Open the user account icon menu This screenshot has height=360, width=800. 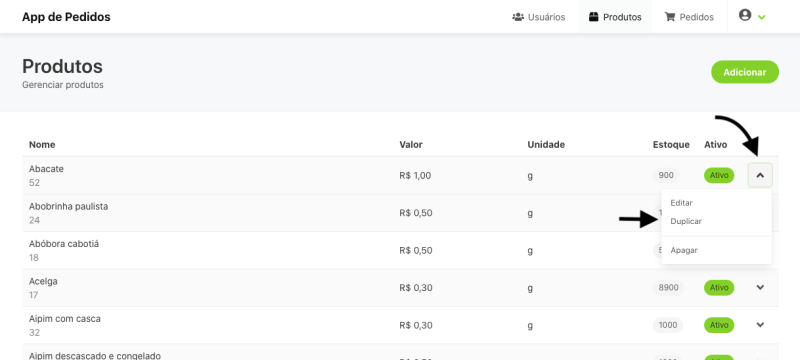pos(745,15)
